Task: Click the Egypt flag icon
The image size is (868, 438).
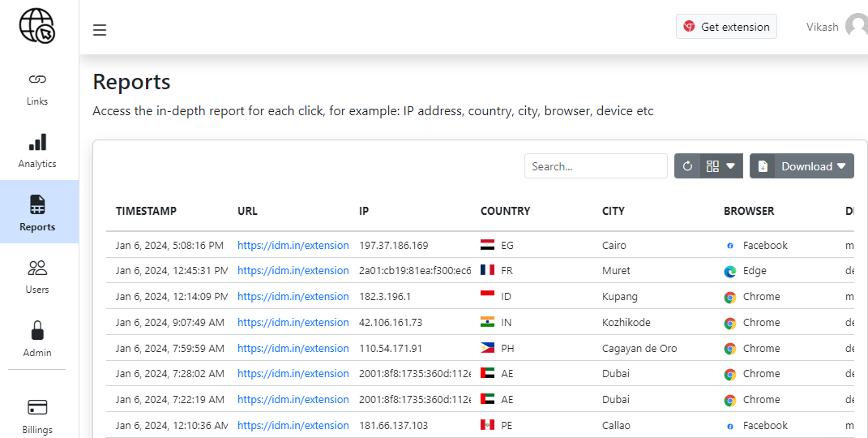Action: [x=487, y=245]
